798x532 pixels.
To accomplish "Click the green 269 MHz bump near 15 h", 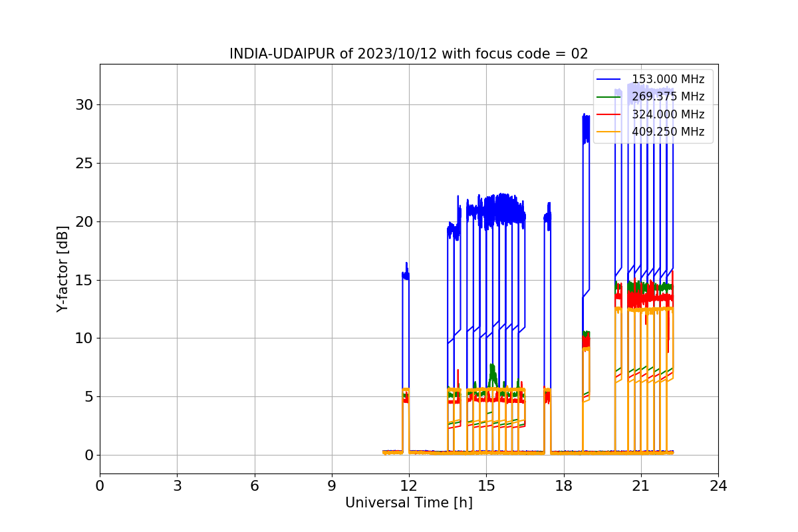I will 492,376.
